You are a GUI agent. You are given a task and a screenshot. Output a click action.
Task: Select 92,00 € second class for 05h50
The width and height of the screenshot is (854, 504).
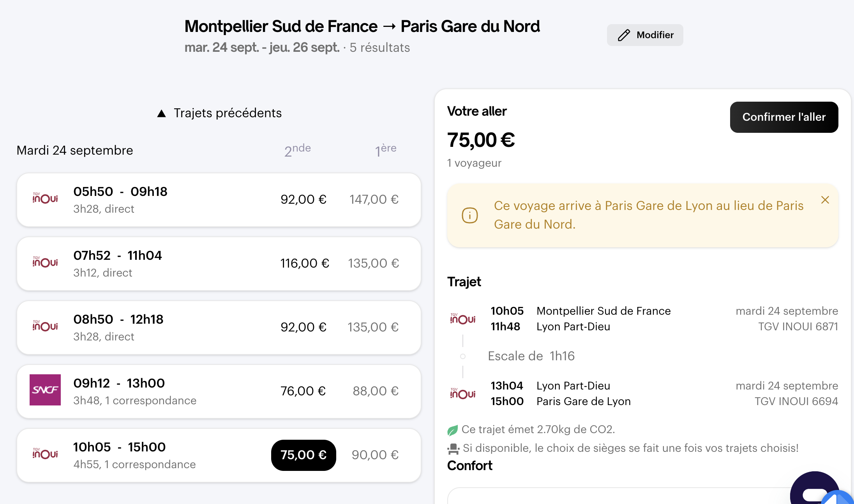[303, 199]
